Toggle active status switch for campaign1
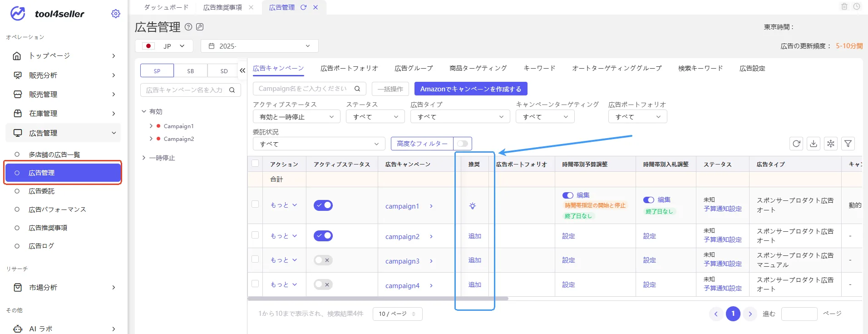 click(323, 205)
